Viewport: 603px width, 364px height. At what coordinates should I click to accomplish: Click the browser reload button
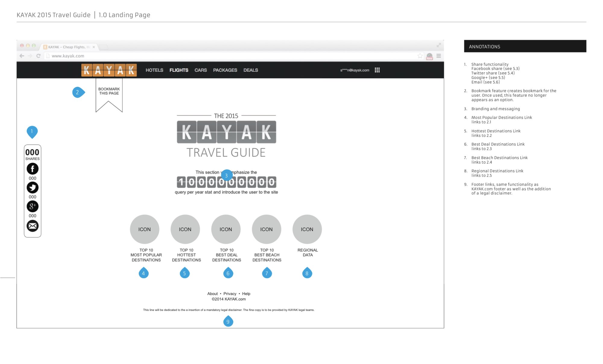point(38,56)
